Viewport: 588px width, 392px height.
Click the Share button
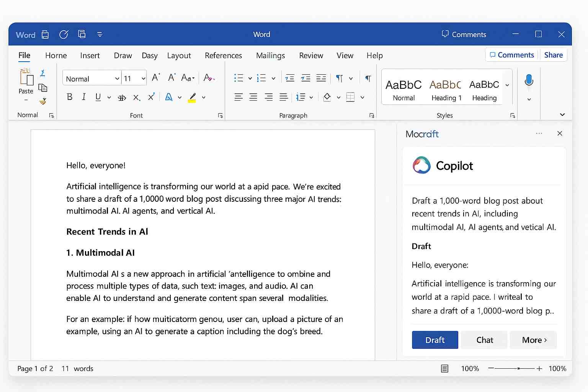pos(554,55)
